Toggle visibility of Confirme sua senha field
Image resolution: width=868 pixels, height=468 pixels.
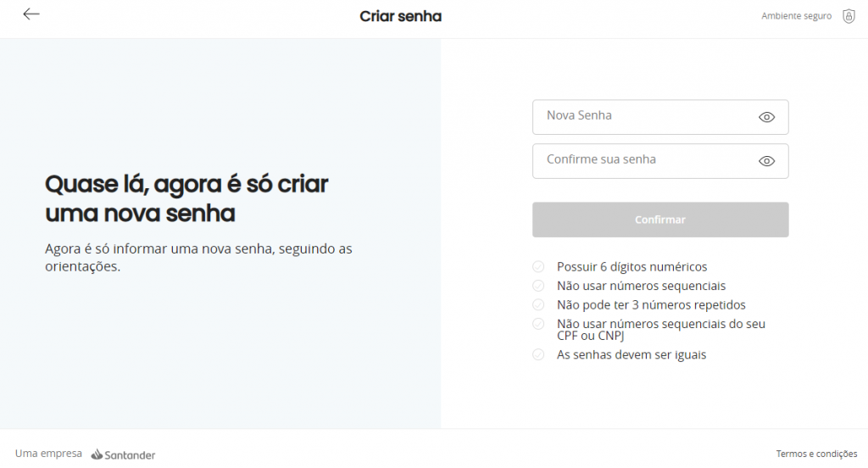pos(767,161)
